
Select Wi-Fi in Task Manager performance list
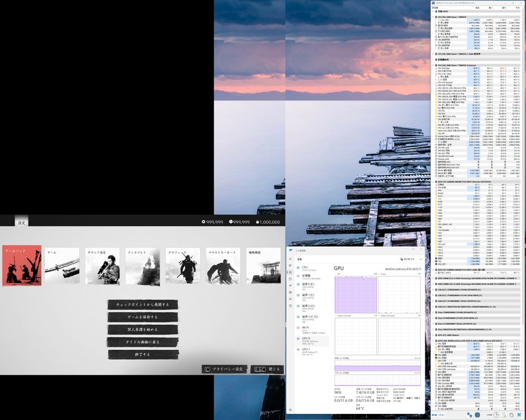click(313, 330)
